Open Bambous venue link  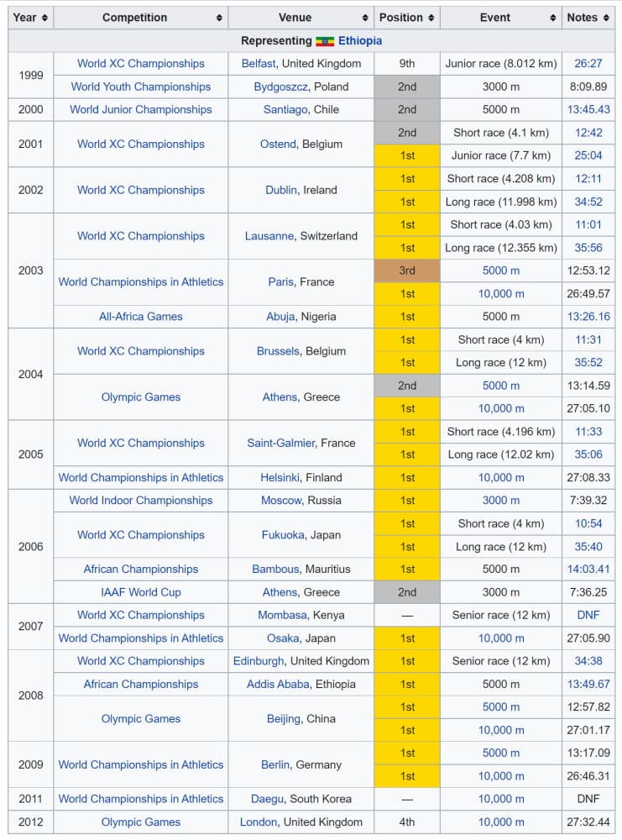pos(275,570)
